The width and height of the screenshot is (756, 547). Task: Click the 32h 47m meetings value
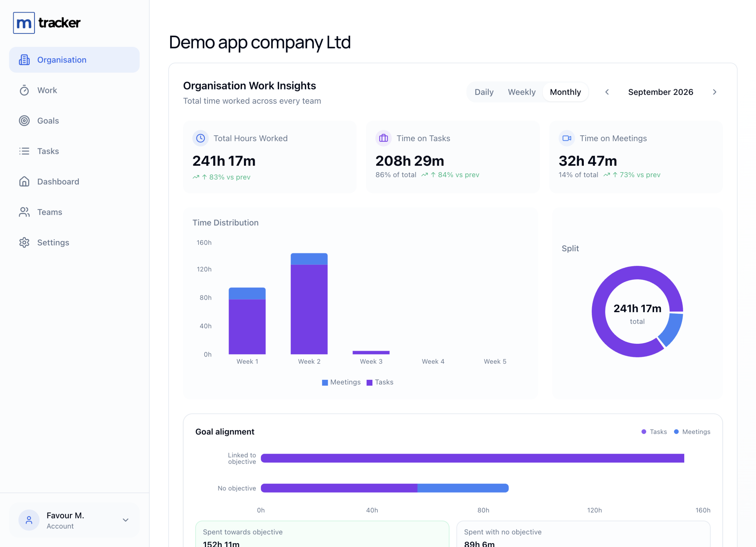click(x=588, y=161)
